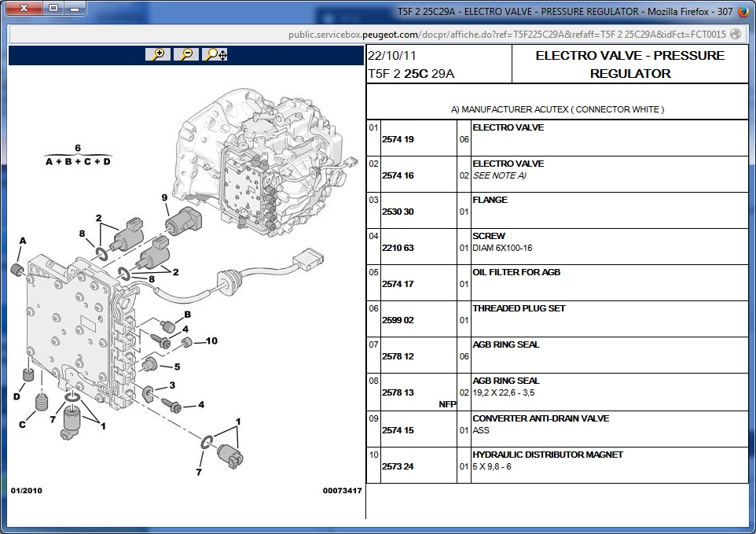Click the globe icon in address bar
Viewport: 756px width, 534px height.
point(736,34)
